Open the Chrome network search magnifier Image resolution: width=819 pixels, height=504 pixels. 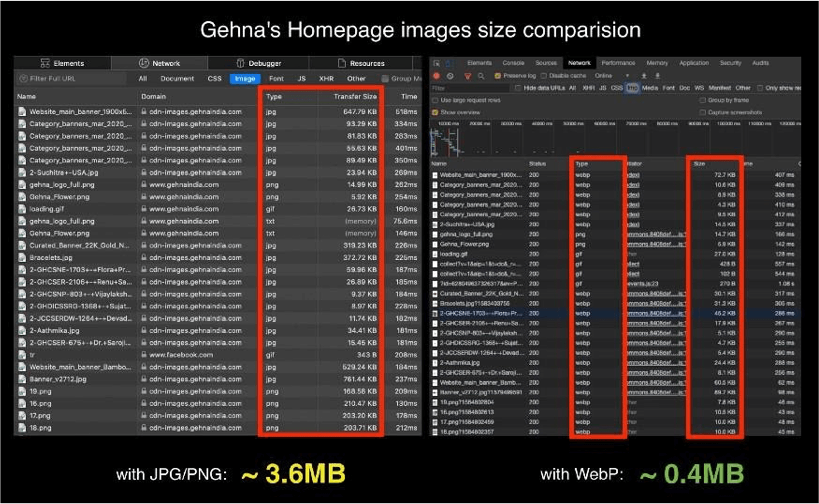pos(480,76)
